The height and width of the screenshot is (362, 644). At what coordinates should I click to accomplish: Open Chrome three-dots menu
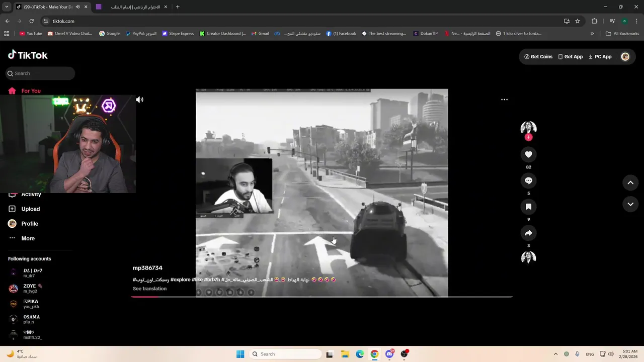pos(636,21)
